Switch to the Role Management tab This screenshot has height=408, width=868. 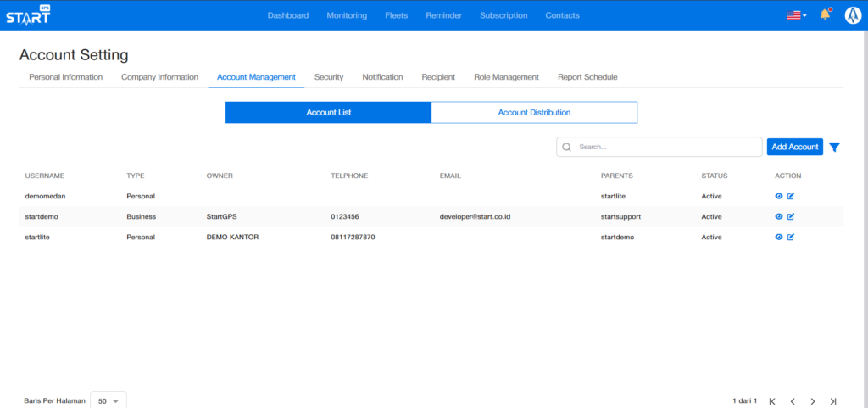506,77
